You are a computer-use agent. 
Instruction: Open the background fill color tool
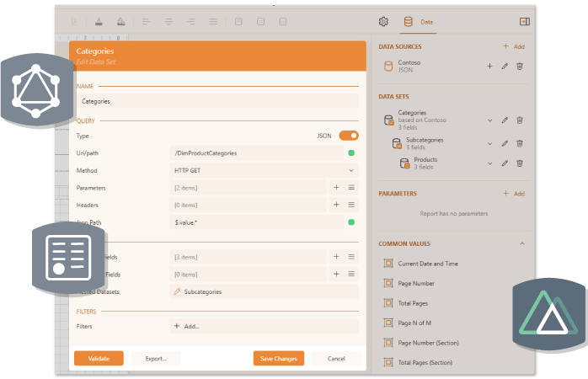(120, 22)
